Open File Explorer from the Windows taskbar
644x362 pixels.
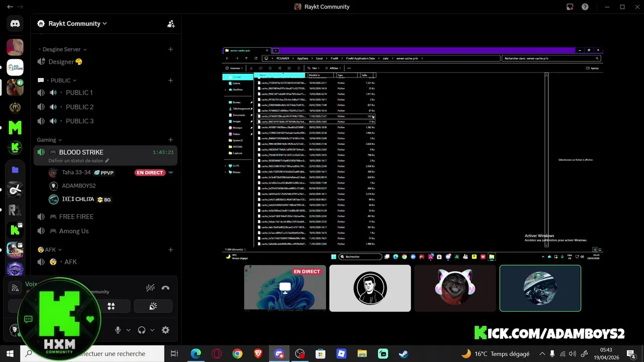[x=362, y=353]
